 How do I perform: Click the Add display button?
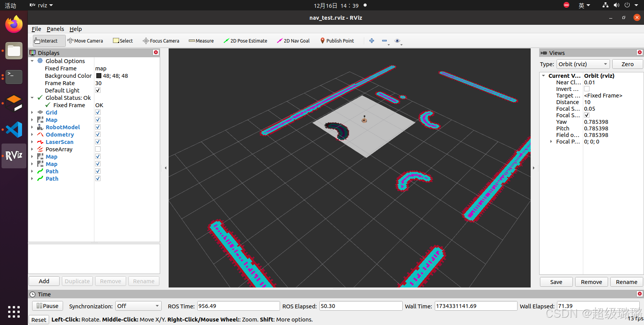pyautogui.click(x=44, y=281)
